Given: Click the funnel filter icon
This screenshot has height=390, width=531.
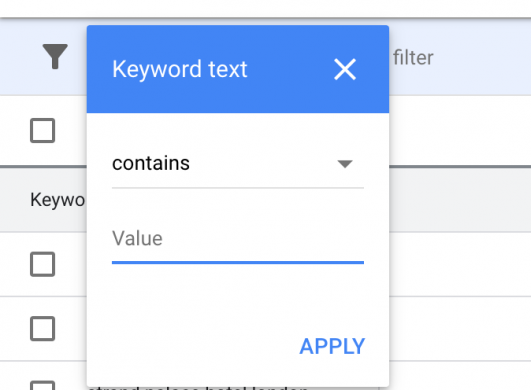Looking at the screenshot, I should pyautogui.click(x=55, y=56).
